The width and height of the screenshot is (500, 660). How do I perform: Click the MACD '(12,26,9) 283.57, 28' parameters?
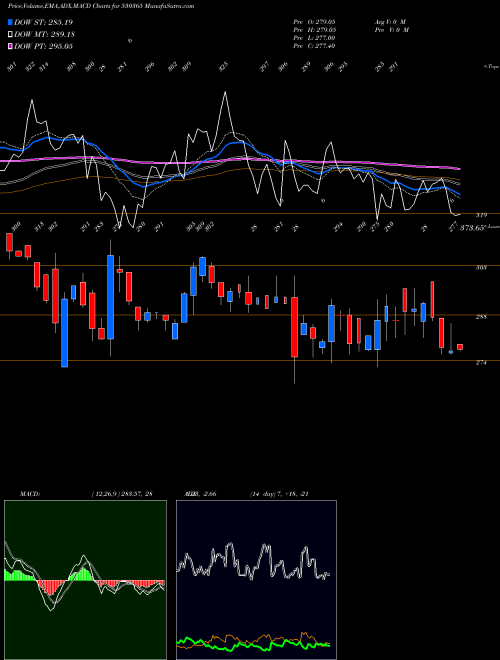(122, 494)
